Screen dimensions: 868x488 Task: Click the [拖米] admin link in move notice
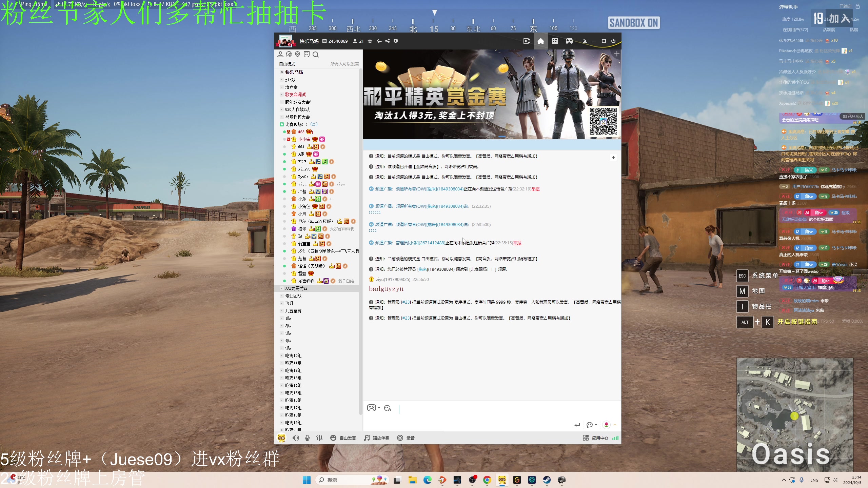coord(422,269)
